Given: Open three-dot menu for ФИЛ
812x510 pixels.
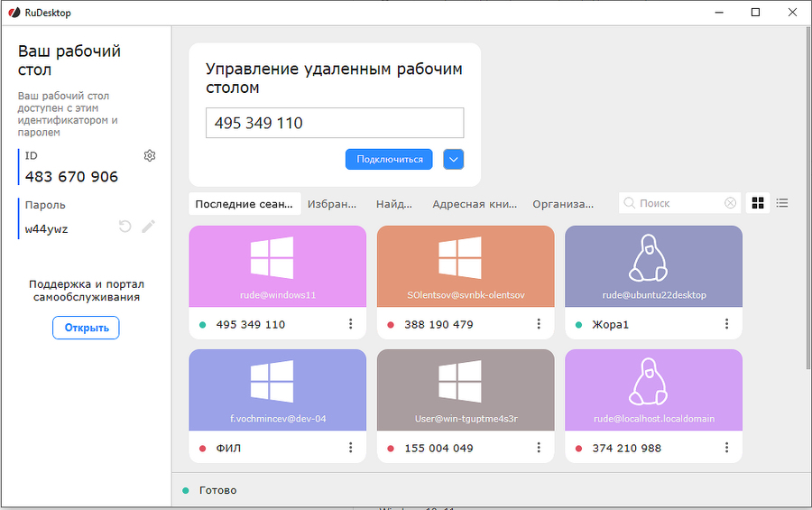Looking at the screenshot, I should pyautogui.click(x=351, y=448).
